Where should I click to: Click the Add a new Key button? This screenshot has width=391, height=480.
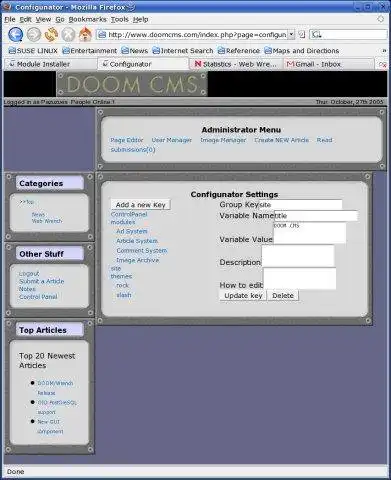(x=141, y=205)
